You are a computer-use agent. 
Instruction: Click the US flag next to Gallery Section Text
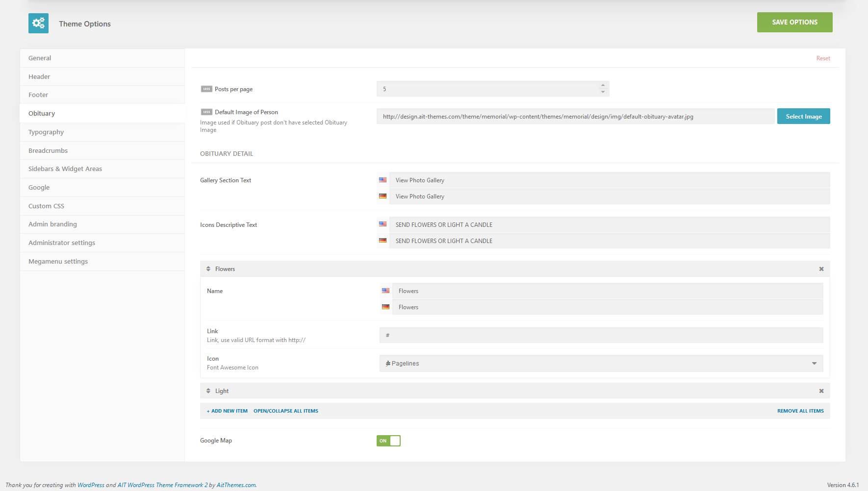tap(383, 180)
